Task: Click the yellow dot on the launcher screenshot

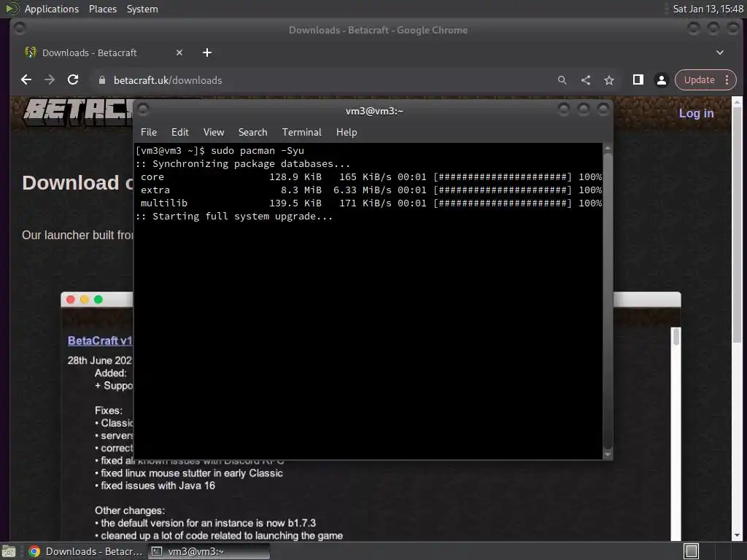Action: click(x=85, y=299)
